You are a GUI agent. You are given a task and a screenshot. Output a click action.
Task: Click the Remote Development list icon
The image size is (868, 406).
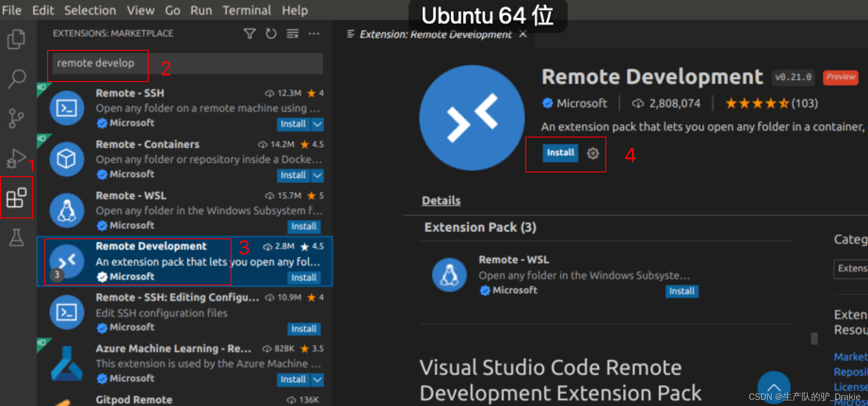(67, 261)
